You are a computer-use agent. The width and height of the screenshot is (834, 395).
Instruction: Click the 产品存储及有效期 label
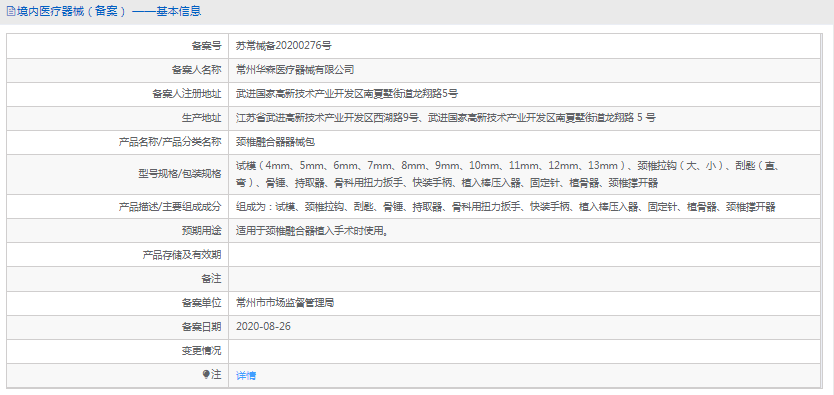coord(181,255)
